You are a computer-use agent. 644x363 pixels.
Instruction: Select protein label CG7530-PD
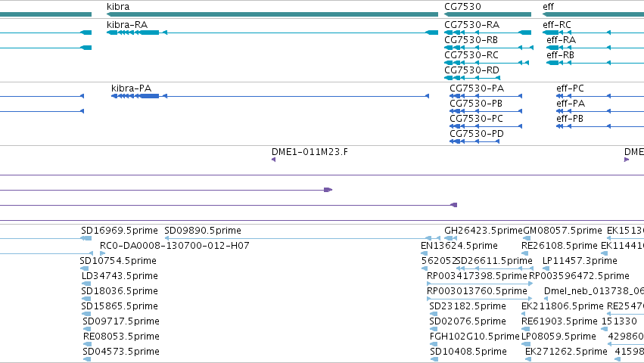click(x=477, y=134)
